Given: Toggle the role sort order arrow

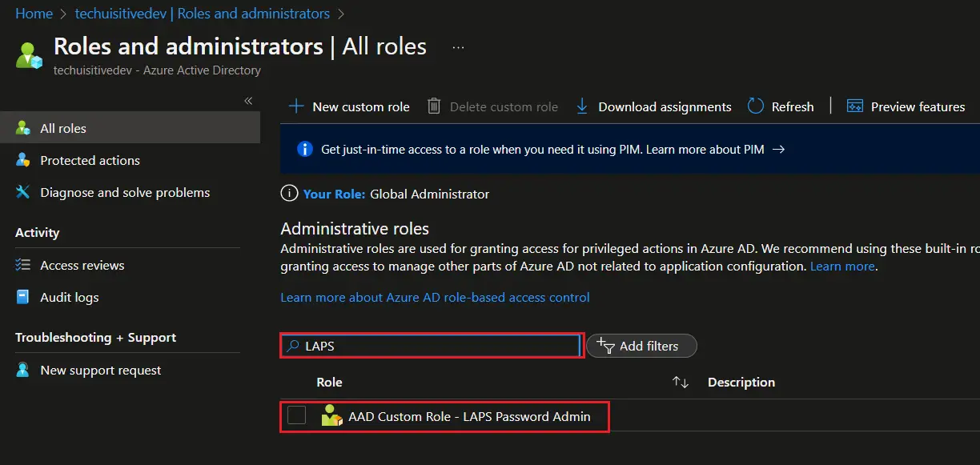Looking at the screenshot, I should click(x=680, y=382).
